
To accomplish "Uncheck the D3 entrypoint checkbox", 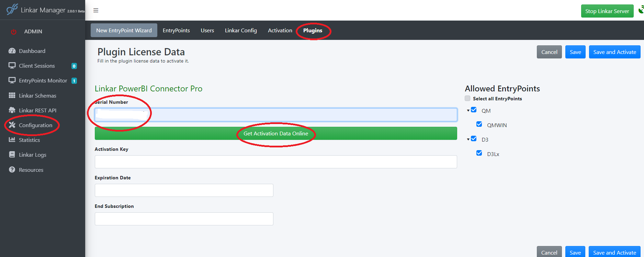I will 474,139.
